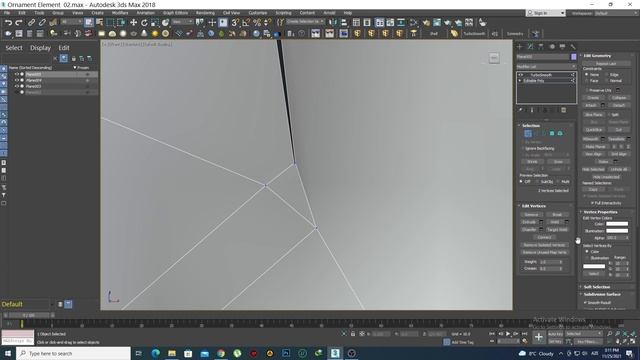Collapse the Edit Vertices rollout
640x360 pixels.
click(x=533, y=206)
